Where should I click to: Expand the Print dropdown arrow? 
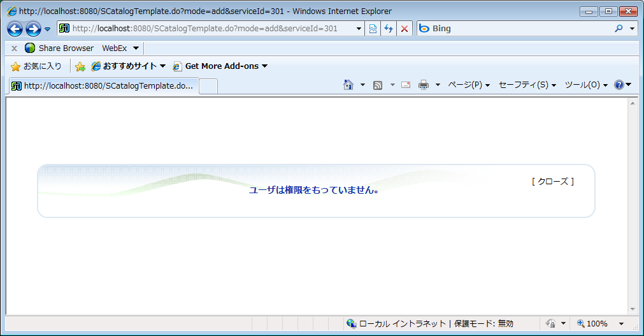[438, 85]
